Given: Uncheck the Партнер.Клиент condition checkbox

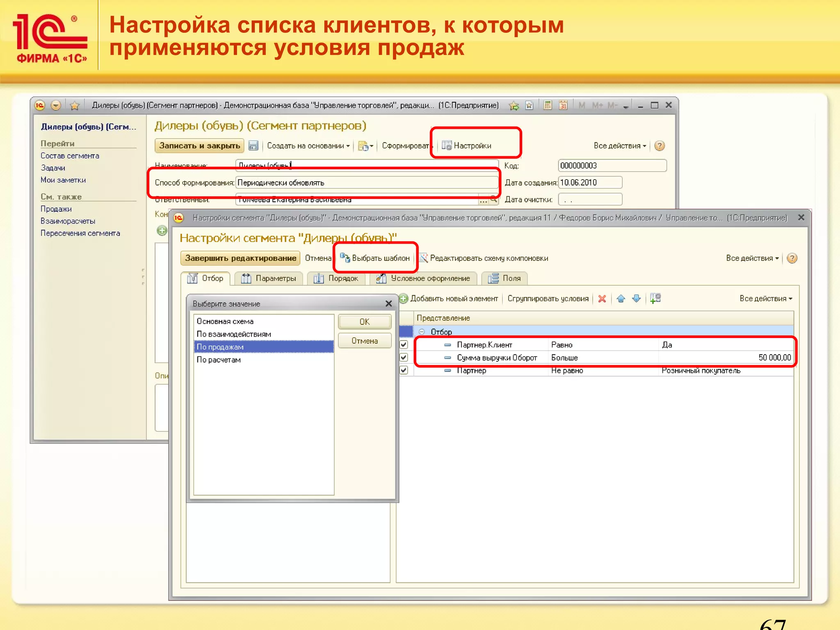Looking at the screenshot, I should pyautogui.click(x=404, y=345).
